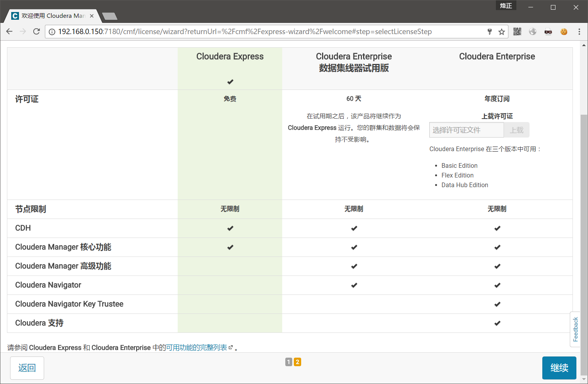
Task: Click Cloudera Navigator checkmark in trial column
Action: point(354,285)
